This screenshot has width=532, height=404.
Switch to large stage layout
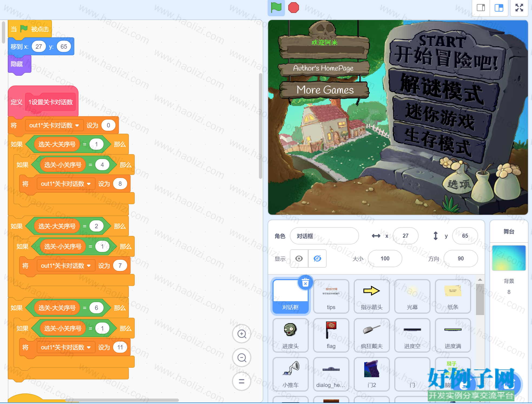coord(499,8)
